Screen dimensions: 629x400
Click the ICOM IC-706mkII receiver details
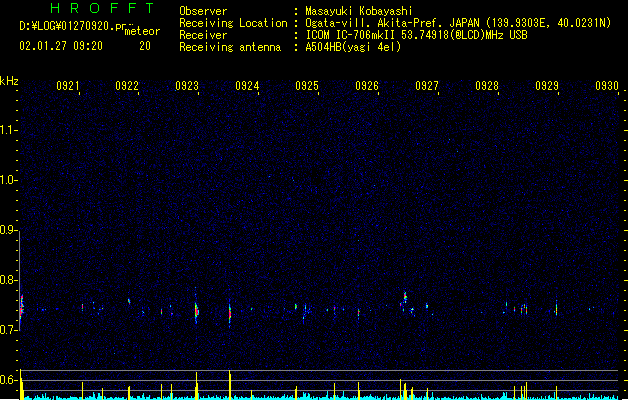(416, 35)
